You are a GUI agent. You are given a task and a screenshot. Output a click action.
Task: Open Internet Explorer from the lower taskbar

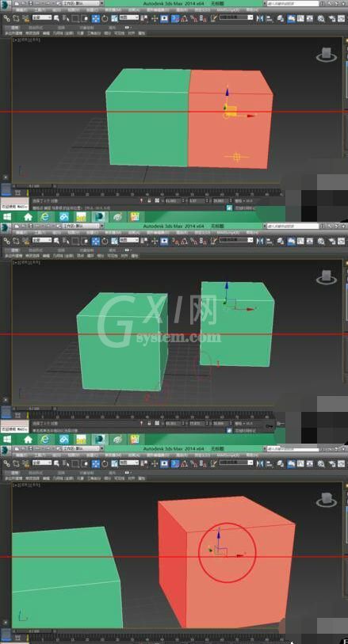click(x=44, y=439)
